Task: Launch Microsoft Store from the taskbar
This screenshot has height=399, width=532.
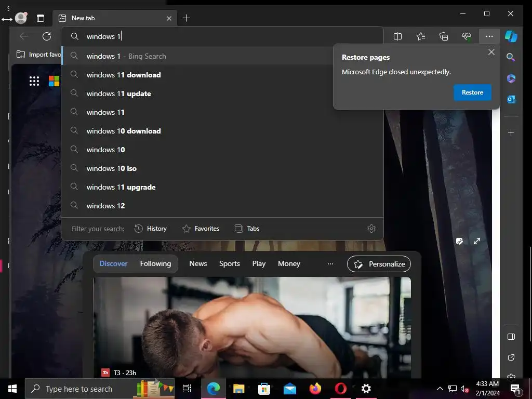Action: tap(264, 389)
